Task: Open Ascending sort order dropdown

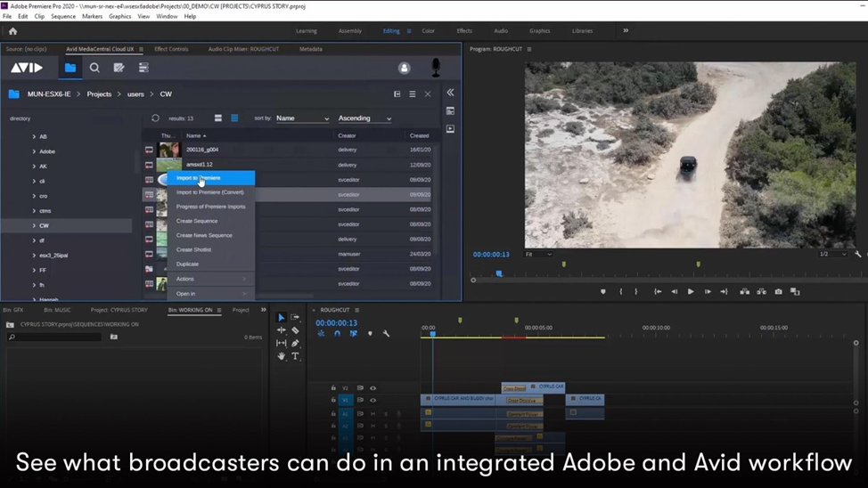Action: pyautogui.click(x=364, y=118)
